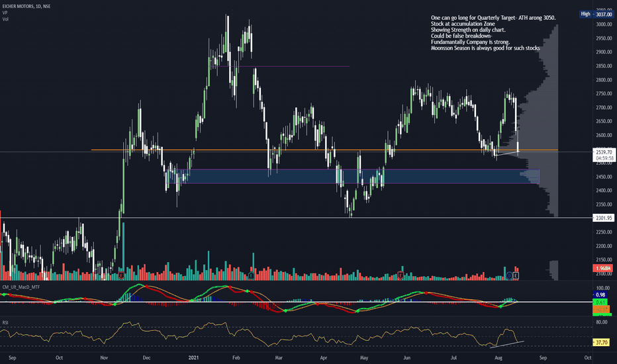Select the white MACD zero line

click(296, 302)
